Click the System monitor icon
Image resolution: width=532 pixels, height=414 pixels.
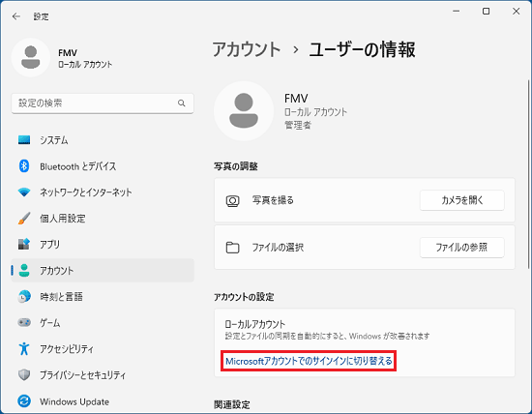point(24,140)
